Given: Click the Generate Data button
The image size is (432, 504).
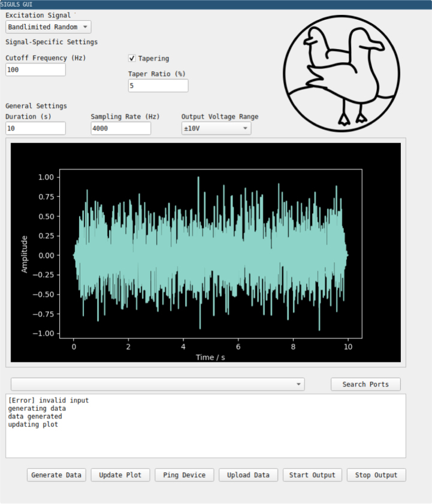Looking at the screenshot, I should click(x=56, y=475).
